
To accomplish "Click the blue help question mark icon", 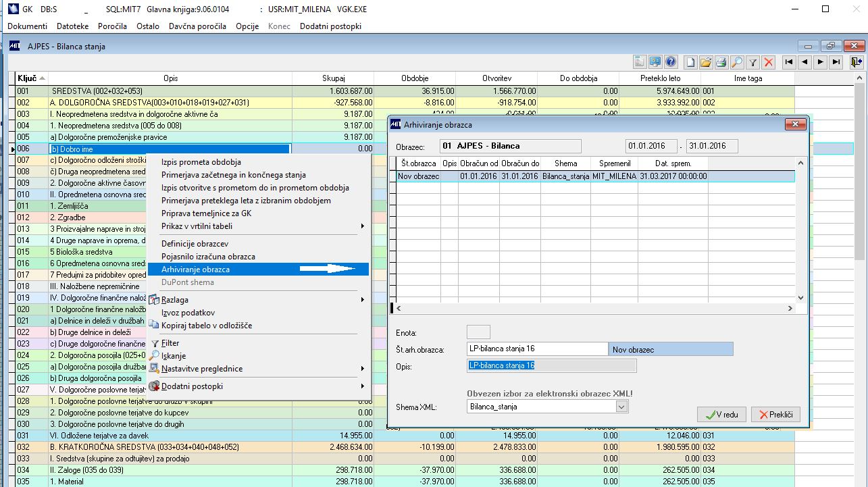I will (x=671, y=62).
